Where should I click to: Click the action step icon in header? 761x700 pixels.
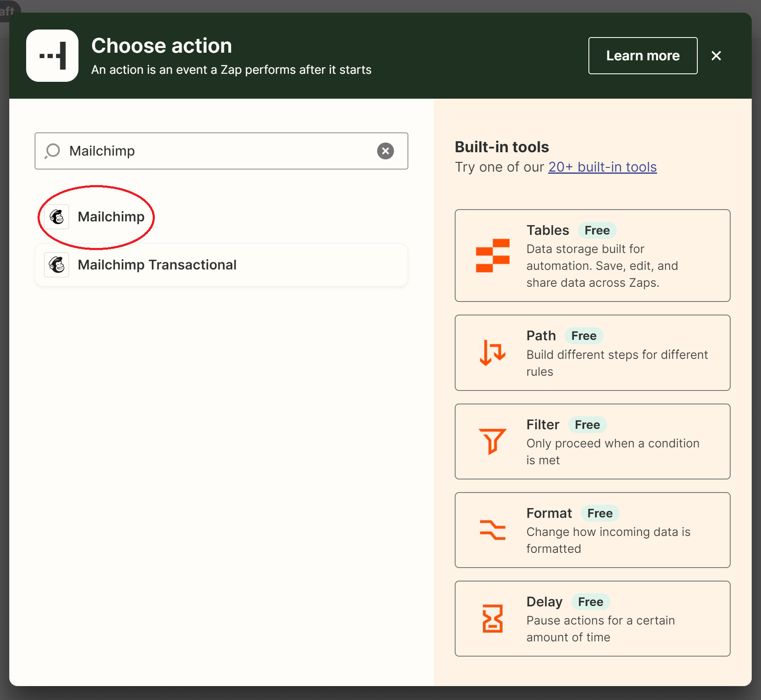pos(52,56)
